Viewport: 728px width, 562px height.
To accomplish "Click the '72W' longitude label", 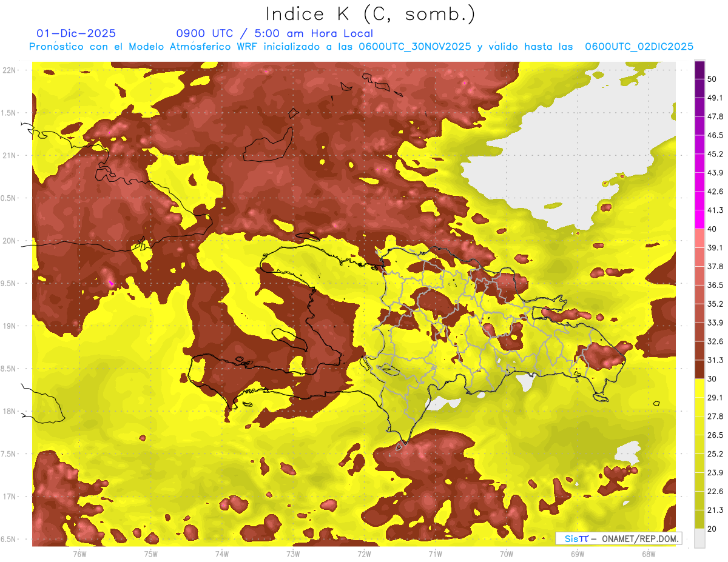I will click(363, 554).
